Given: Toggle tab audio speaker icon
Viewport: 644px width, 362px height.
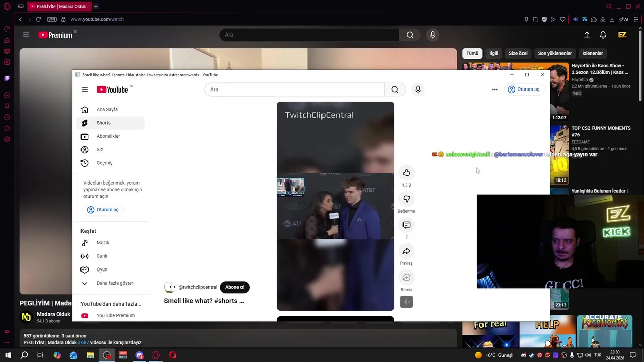Looking at the screenshot, I should tap(576, 19).
